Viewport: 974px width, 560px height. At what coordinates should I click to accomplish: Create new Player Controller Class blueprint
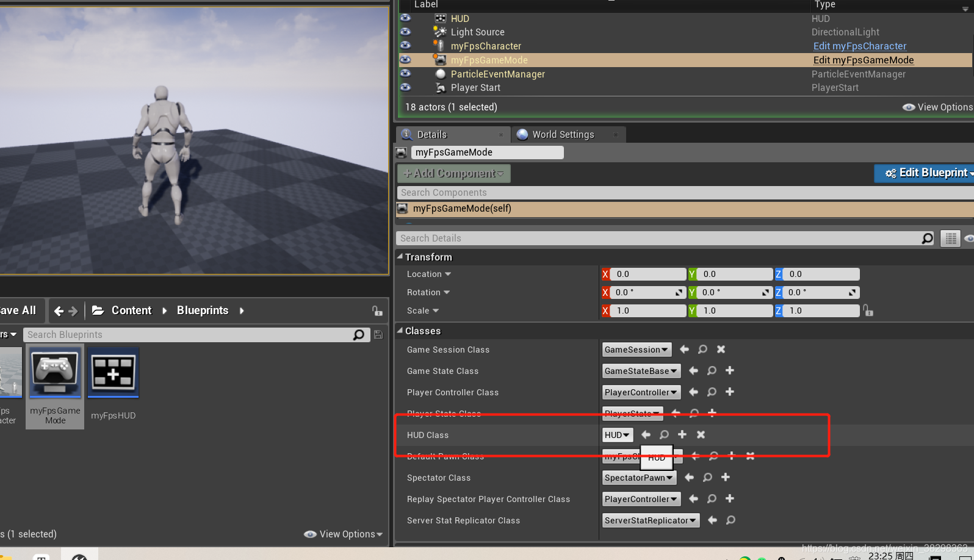729,392
